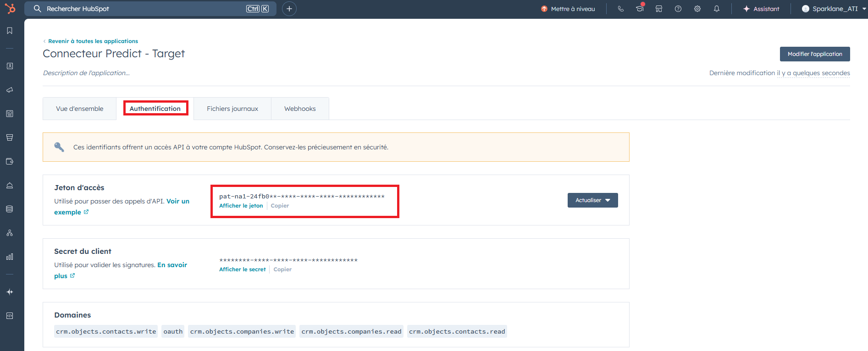Open the HubSpot Academy icon with notification
Screen dimensions: 868x351
coord(640,8)
